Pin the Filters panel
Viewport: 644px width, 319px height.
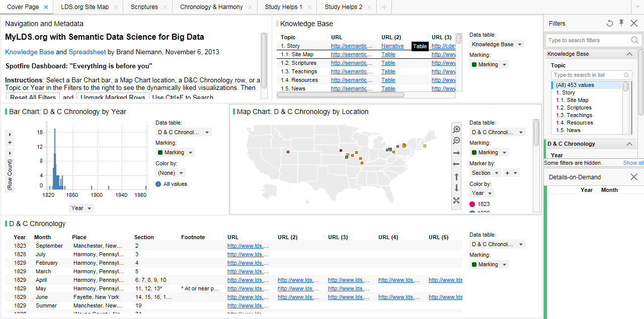tap(621, 23)
